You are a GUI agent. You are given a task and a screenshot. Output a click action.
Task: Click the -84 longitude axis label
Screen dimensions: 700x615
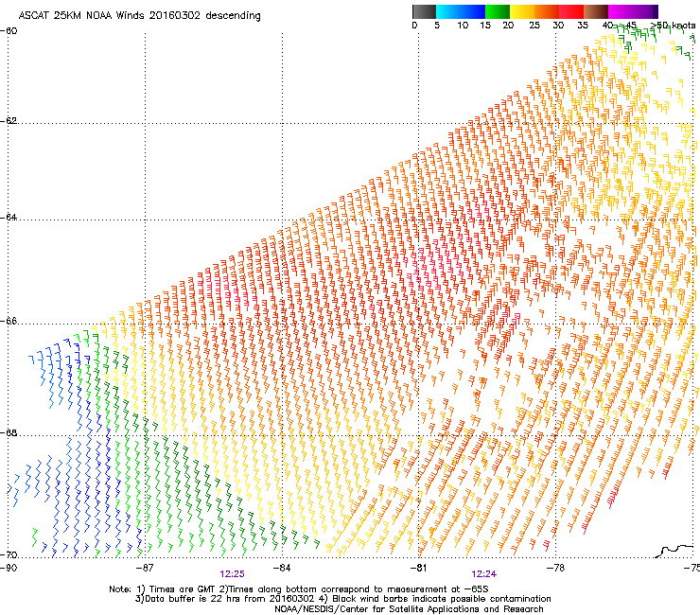point(282,568)
